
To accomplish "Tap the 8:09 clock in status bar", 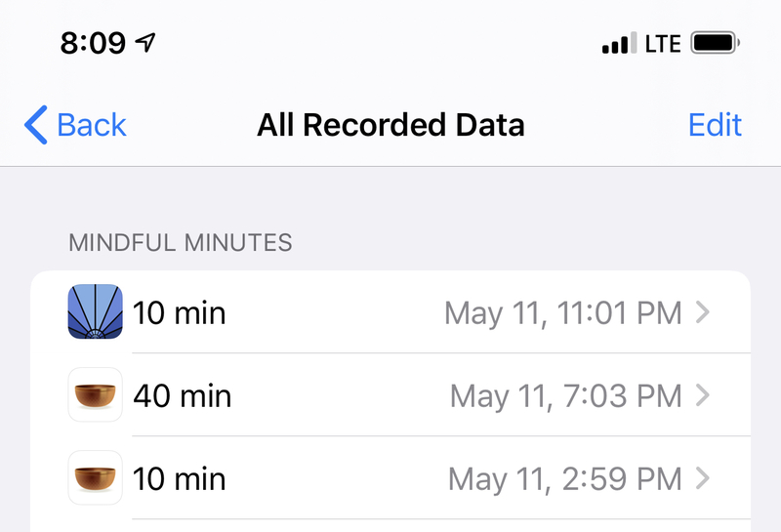I will (93, 43).
